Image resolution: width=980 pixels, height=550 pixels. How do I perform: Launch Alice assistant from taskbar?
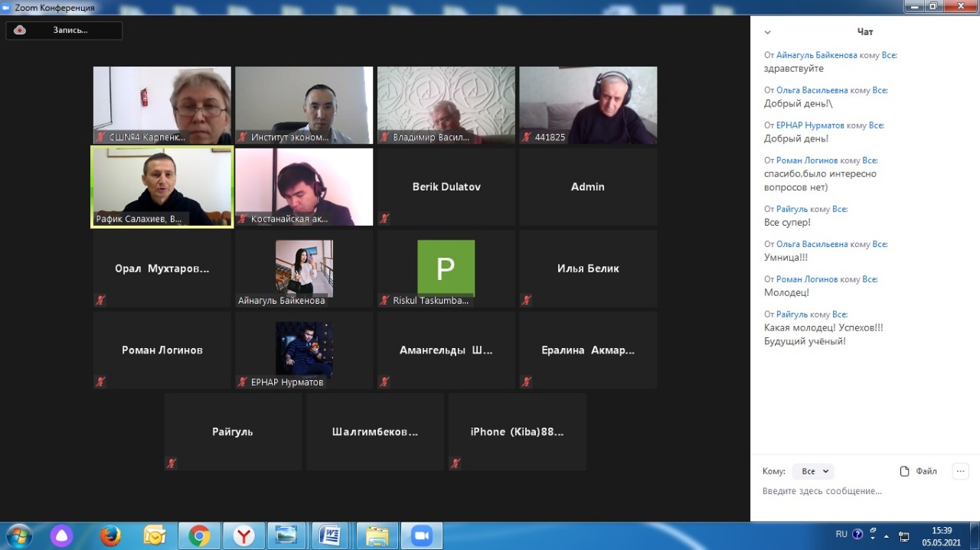[62, 535]
